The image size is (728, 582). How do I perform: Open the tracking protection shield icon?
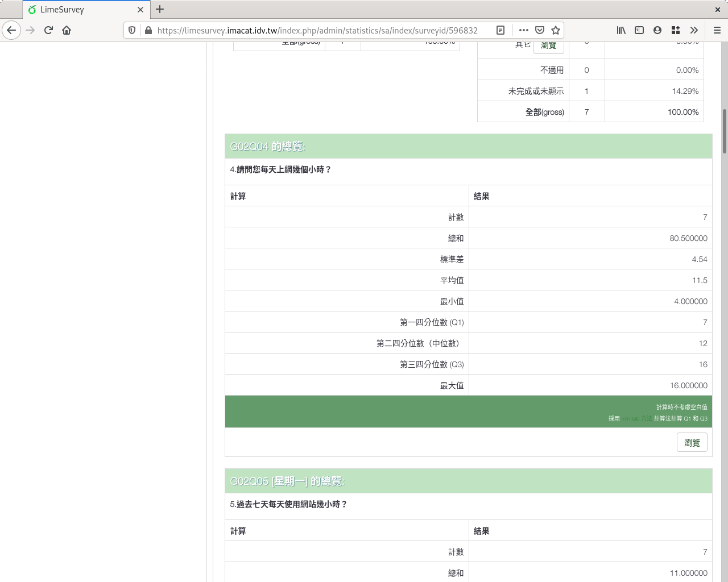(x=132, y=30)
